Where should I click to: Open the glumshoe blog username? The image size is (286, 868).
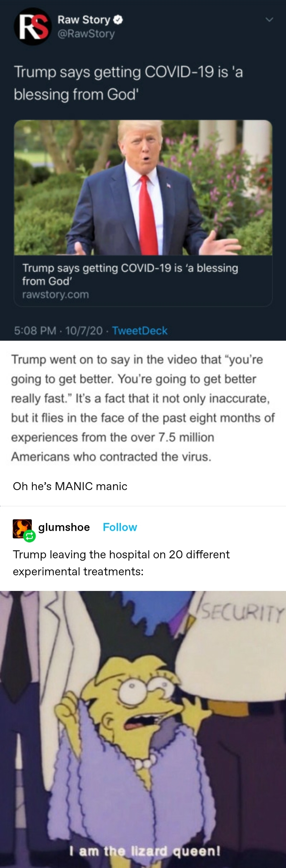64,527
